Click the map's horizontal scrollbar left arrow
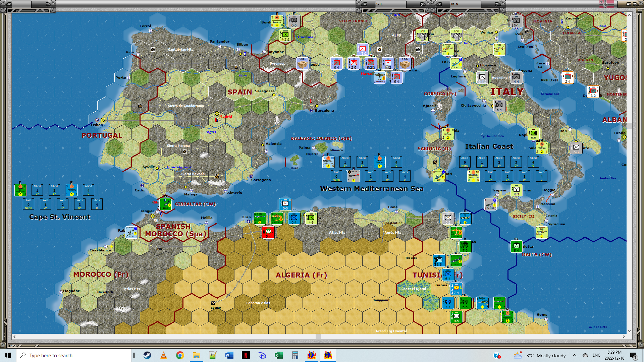Viewport: 644px width, 362px height. (14, 337)
